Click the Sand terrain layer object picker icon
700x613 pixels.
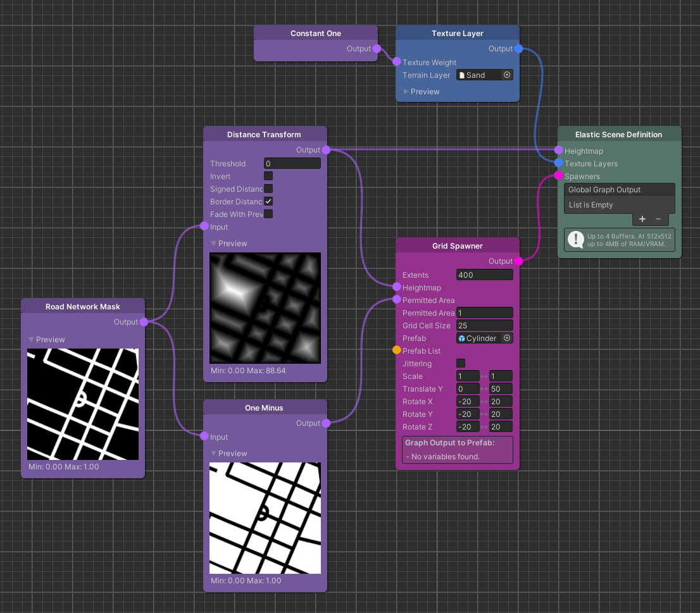[507, 75]
